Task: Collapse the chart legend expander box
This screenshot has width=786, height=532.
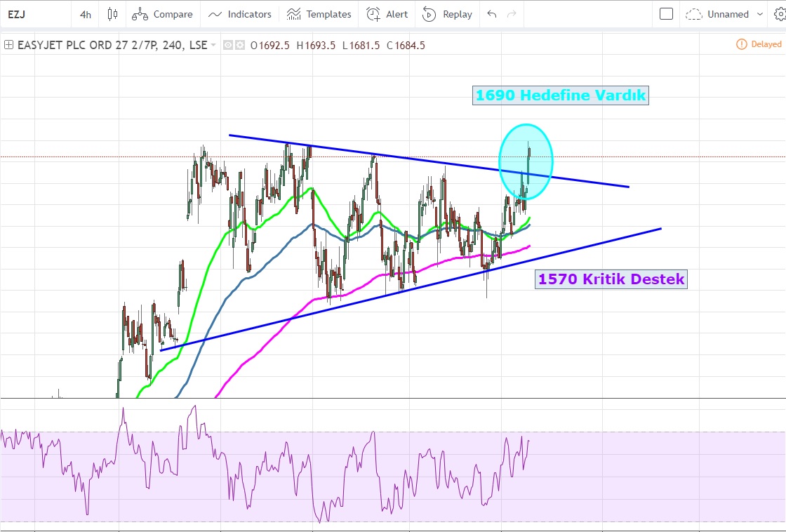Action: 8,45
